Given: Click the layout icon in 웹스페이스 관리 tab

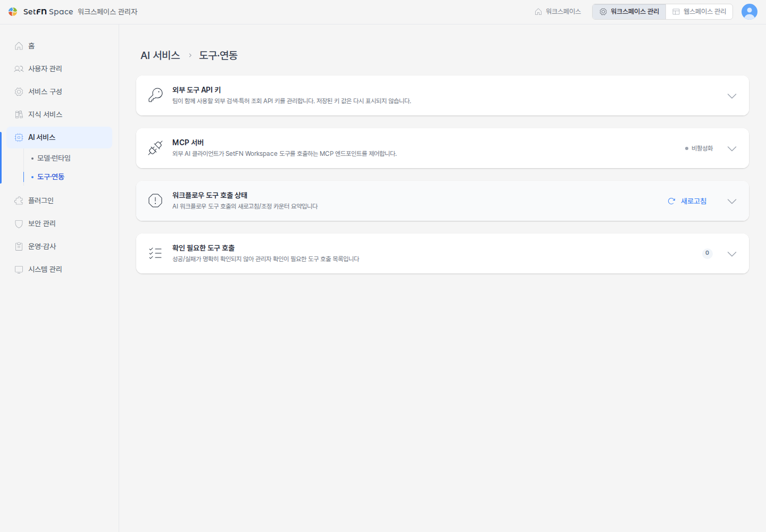Looking at the screenshot, I should pos(676,12).
